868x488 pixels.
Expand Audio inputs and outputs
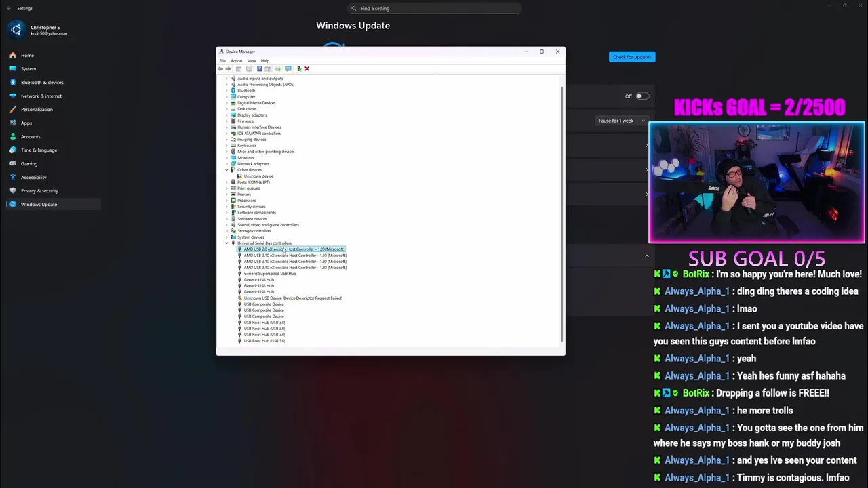pos(226,78)
